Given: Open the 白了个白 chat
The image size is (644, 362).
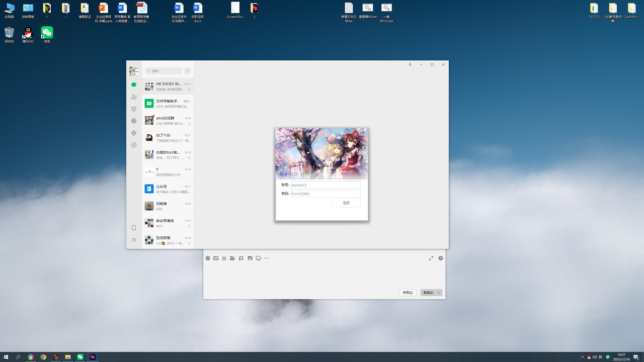Looking at the screenshot, I should (168, 138).
